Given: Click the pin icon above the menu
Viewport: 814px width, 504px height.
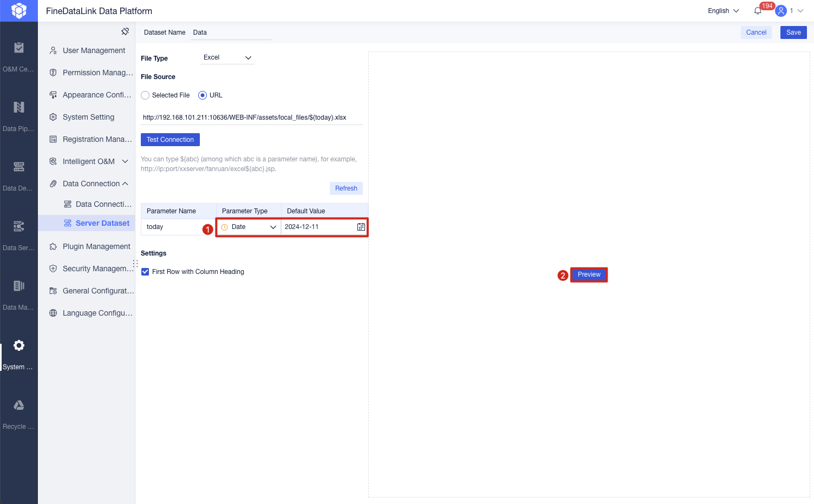Looking at the screenshot, I should point(125,31).
